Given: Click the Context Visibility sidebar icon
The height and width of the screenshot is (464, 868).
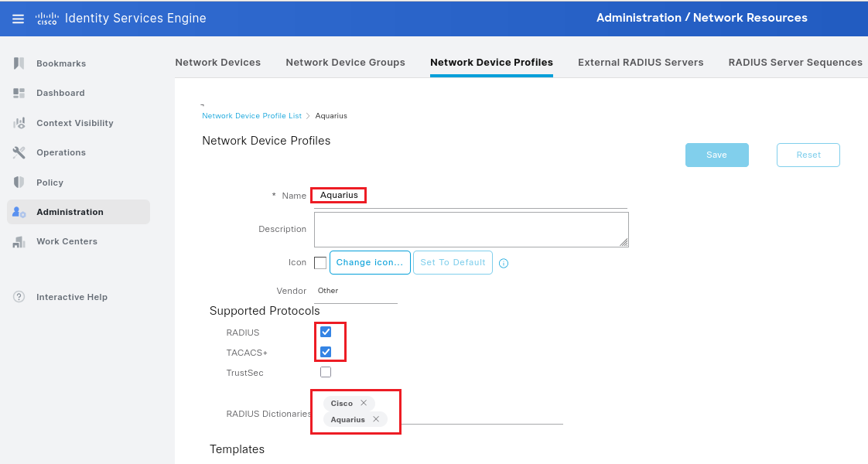Looking at the screenshot, I should point(19,123).
